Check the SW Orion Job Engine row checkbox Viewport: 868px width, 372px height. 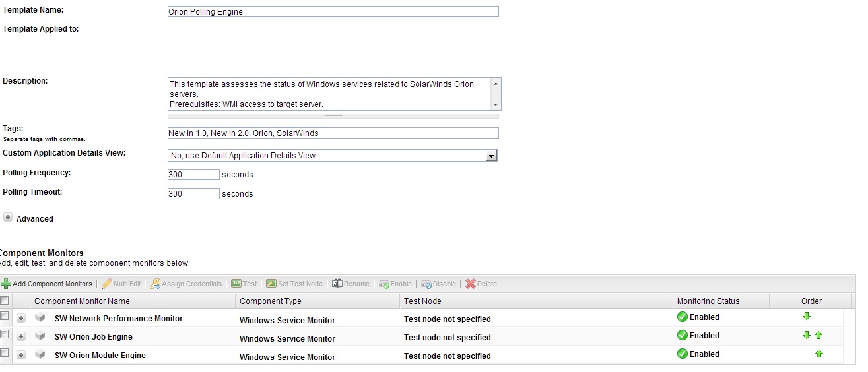point(5,335)
